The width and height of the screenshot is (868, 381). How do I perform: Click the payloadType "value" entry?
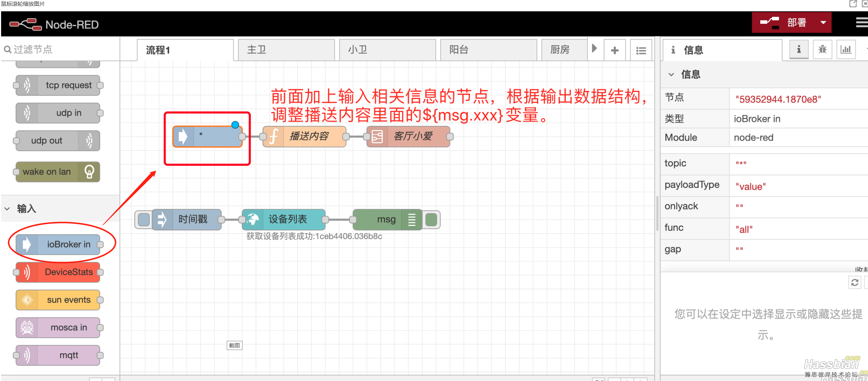click(x=750, y=186)
